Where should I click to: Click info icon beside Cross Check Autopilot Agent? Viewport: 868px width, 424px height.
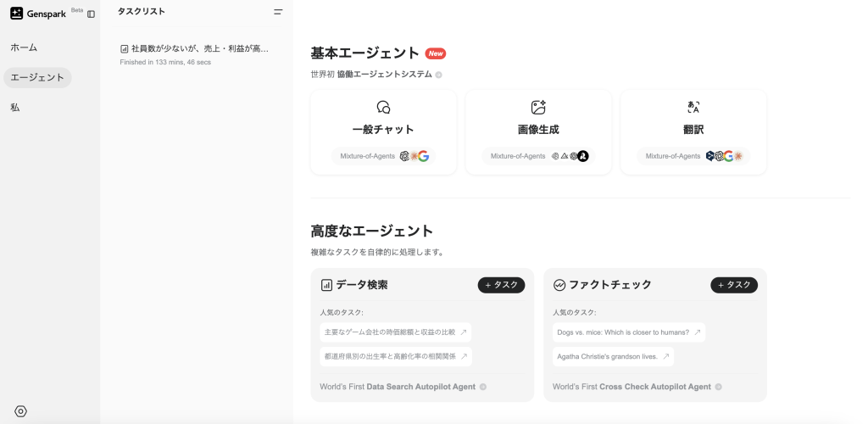(x=718, y=387)
